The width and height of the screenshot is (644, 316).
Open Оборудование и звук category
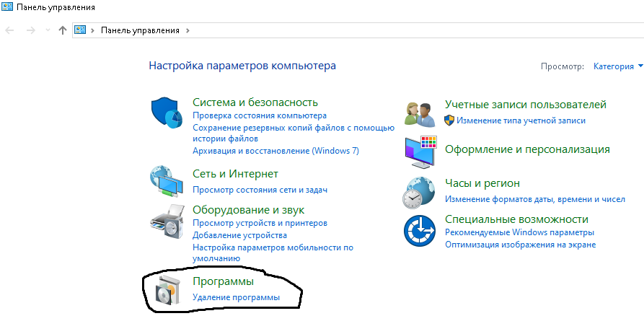click(x=249, y=210)
